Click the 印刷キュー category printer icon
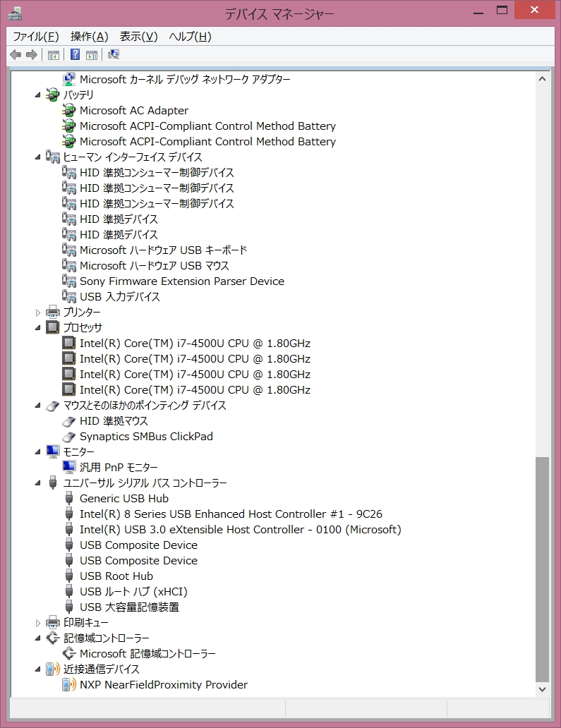The height and width of the screenshot is (728, 561). point(53,623)
